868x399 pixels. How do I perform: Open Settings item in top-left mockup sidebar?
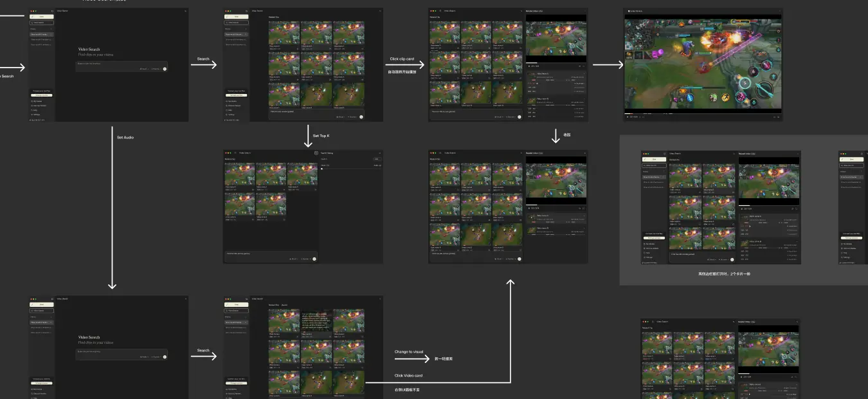(36, 115)
